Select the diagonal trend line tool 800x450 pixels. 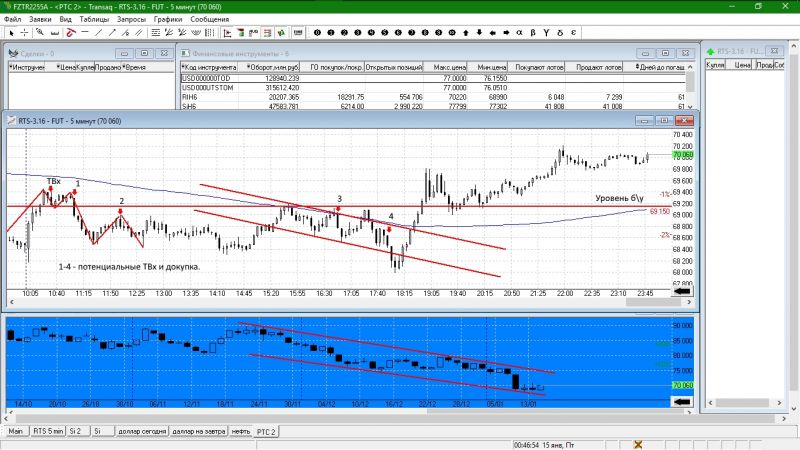click(x=98, y=33)
